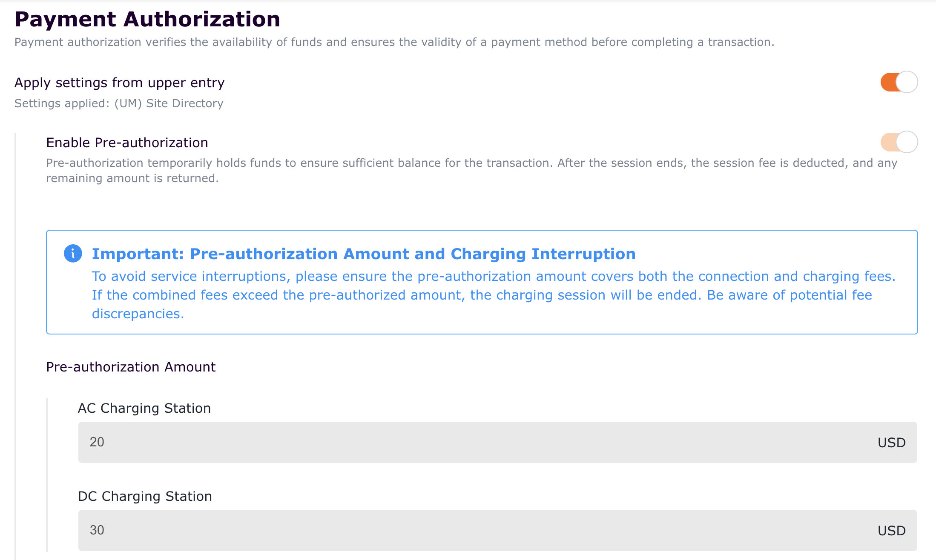This screenshot has height=560, width=936.
Task: Click the DC Charging Station amount field
Action: (x=468, y=530)
